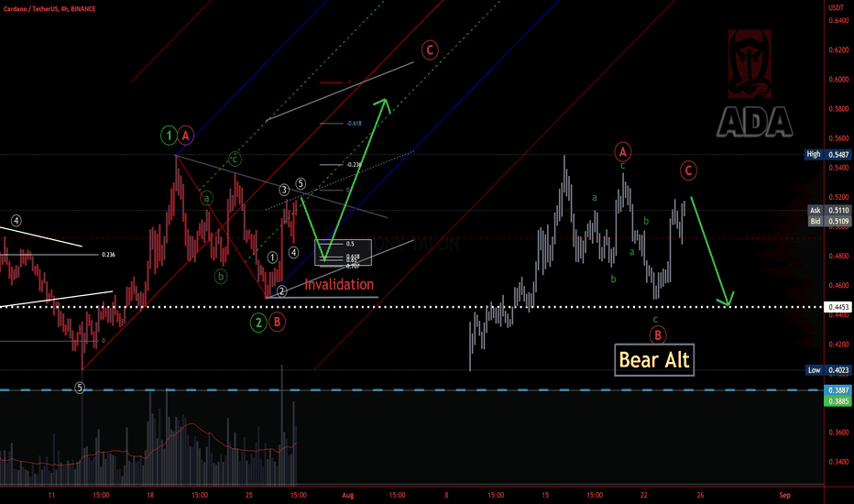Click the 26 date on time axis
The width and height of the screenshot is (854, 504).
[700, 495]
